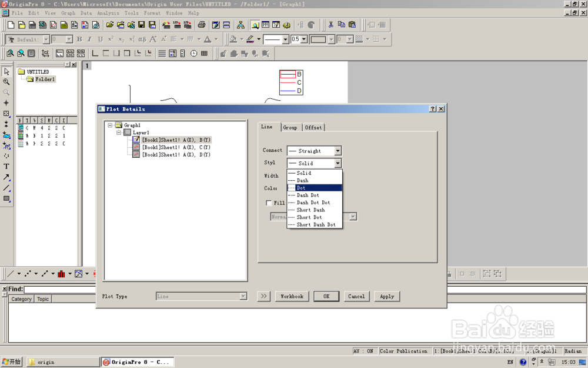Click the Line+Symbol plot button
588x368 pixels.
click(45, 274)
